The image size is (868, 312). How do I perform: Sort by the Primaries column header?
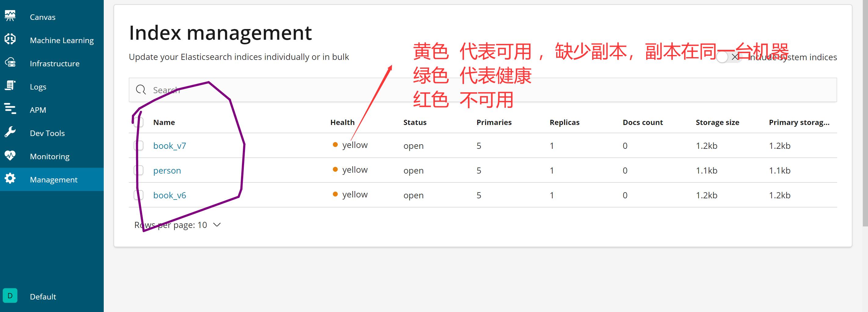click(494, 122)
